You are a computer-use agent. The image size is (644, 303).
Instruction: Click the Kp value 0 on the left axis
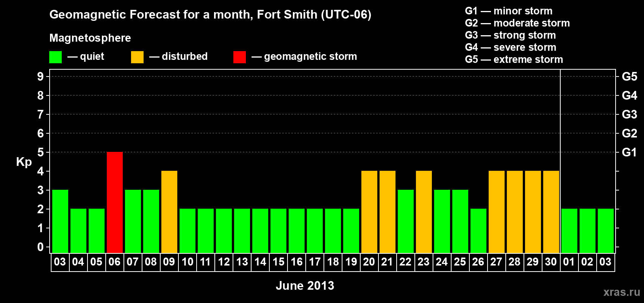click(x=41, y=247)
